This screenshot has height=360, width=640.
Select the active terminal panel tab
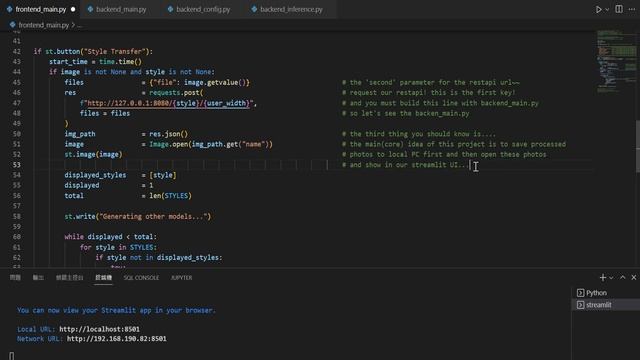click(x=103, y=278)
